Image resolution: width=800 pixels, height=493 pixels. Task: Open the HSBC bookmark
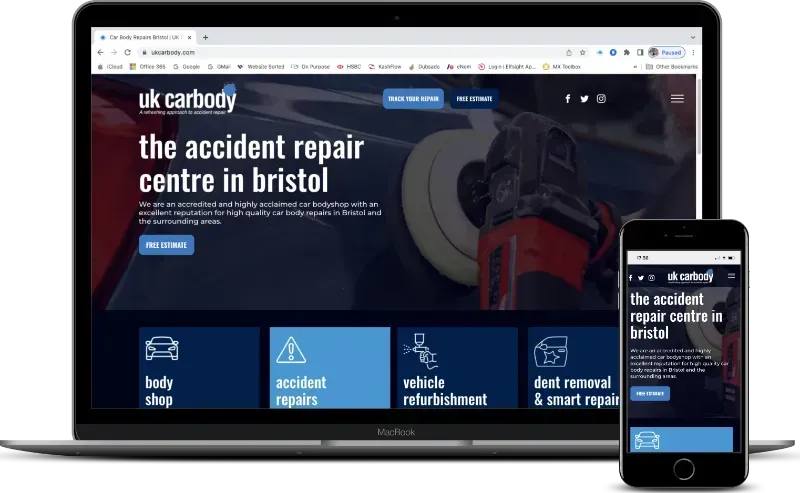click(x=349, y=66)
